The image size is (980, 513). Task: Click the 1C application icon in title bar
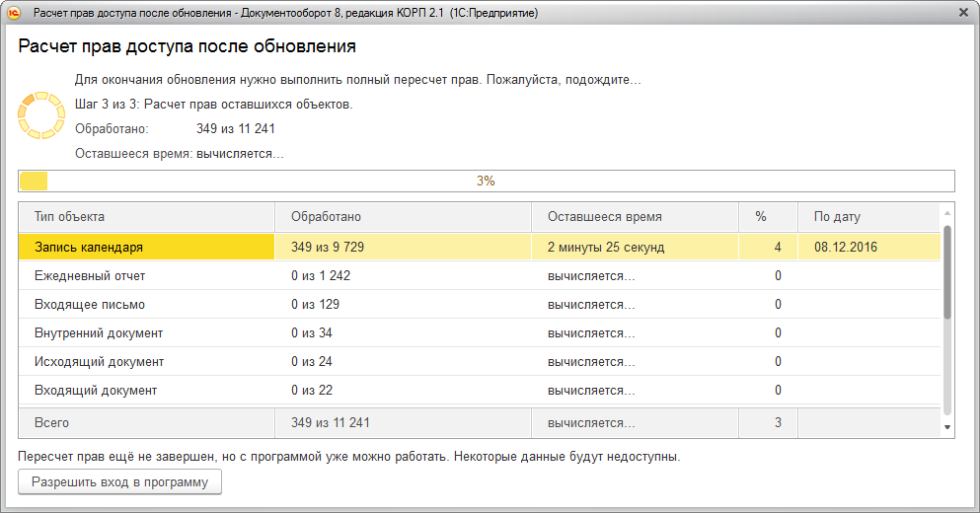tap(15, 12)
